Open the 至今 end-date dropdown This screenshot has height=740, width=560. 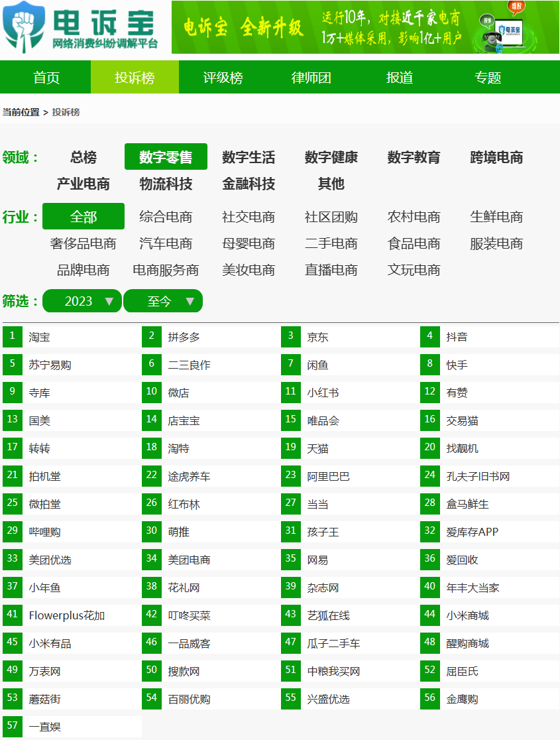click(163, 301)
